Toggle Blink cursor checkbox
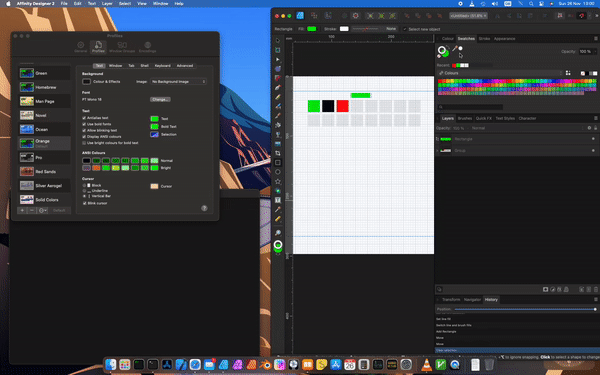The height and width of the screenshot is (375, 600). [84, 203]
